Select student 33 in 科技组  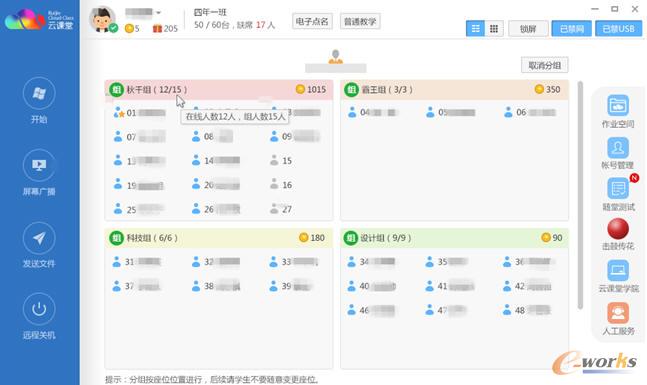click(x=294, y=262)
